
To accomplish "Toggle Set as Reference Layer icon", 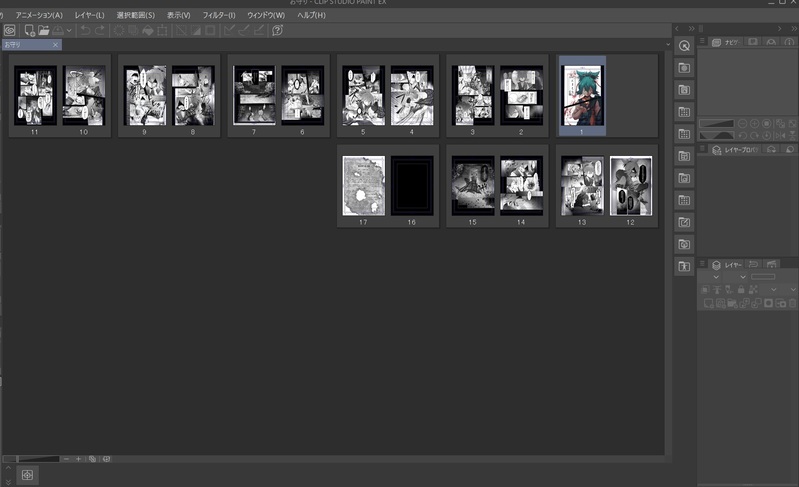I will (x=717, y=289).
